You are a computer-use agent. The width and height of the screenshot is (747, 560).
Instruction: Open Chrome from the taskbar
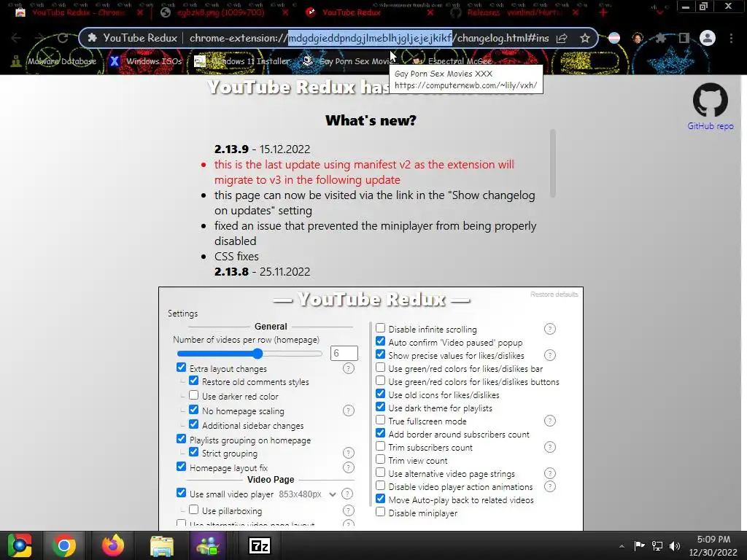point(64,545)
